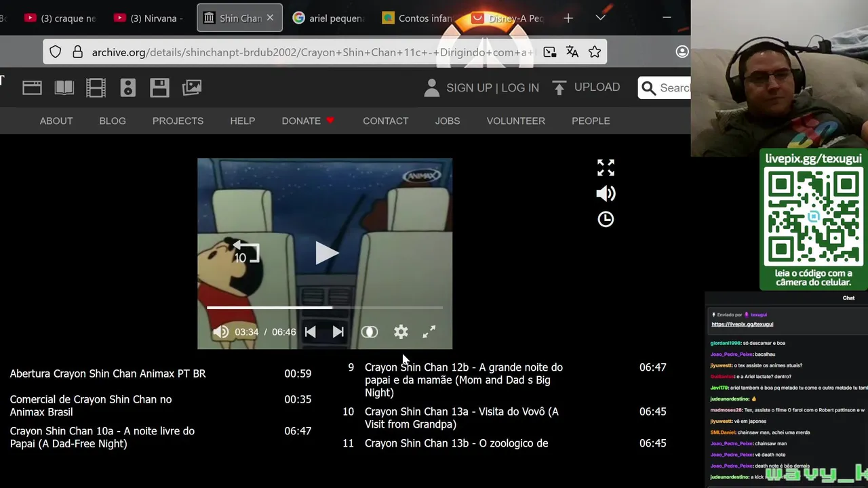The image size is (868, 488).
Task: Click the archive.org URL field
Action: pyautogui.click(x=313, y=52)
